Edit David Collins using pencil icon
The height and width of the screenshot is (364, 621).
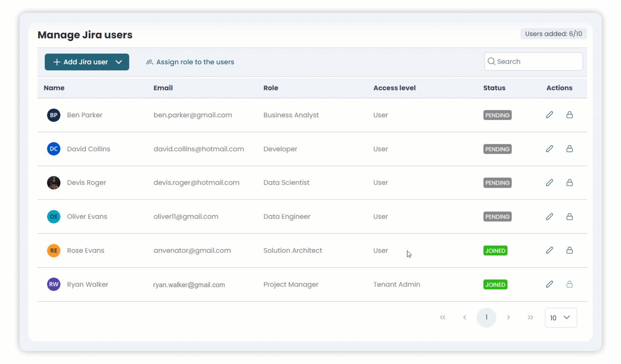[549, 149]
